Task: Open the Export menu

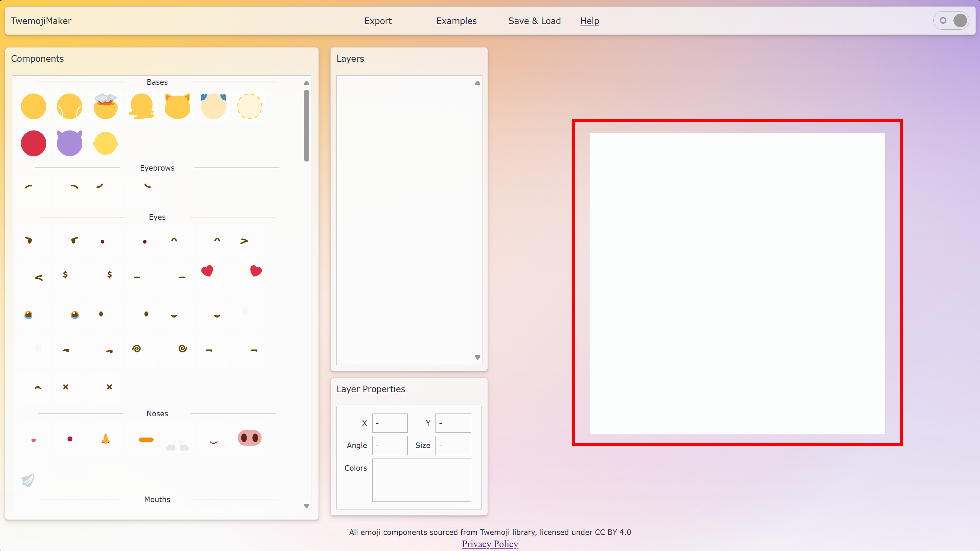Action: pos(378,21)
